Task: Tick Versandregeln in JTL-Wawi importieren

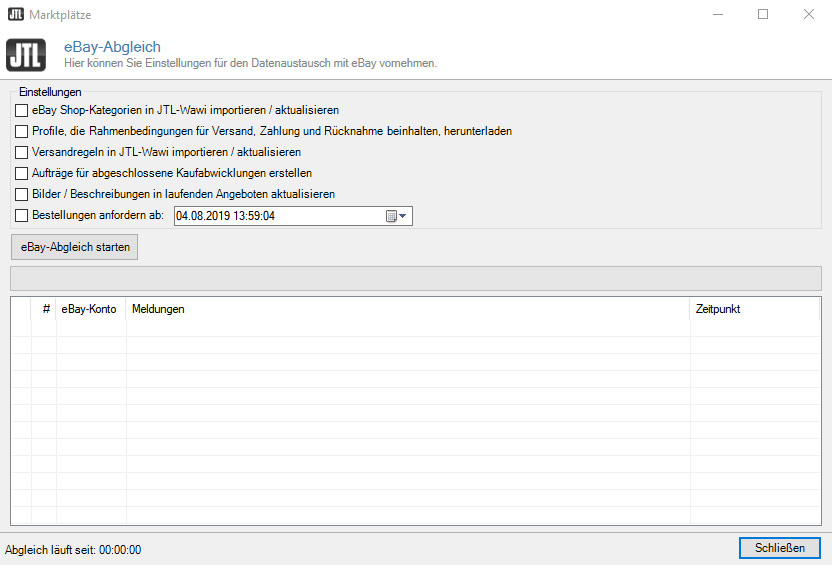Action: coord(22,152)
